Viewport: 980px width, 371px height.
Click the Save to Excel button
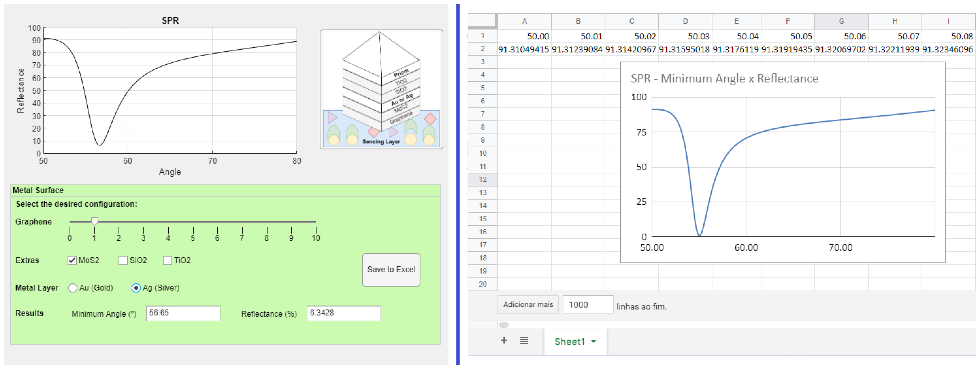(x=391, y=270)
